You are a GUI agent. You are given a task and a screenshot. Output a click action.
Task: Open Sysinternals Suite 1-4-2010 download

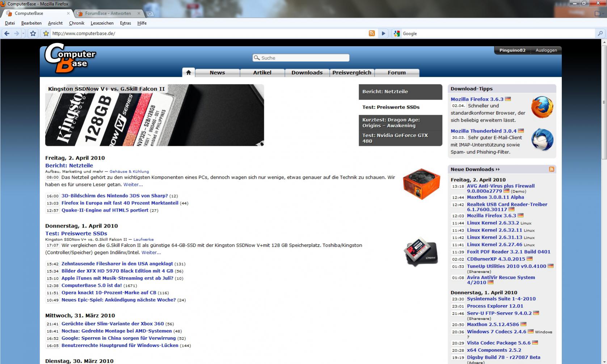click(501, 299)
